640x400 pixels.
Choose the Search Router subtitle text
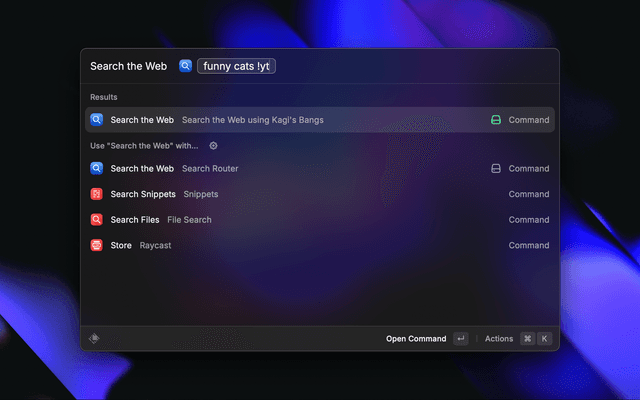point(210,169)
